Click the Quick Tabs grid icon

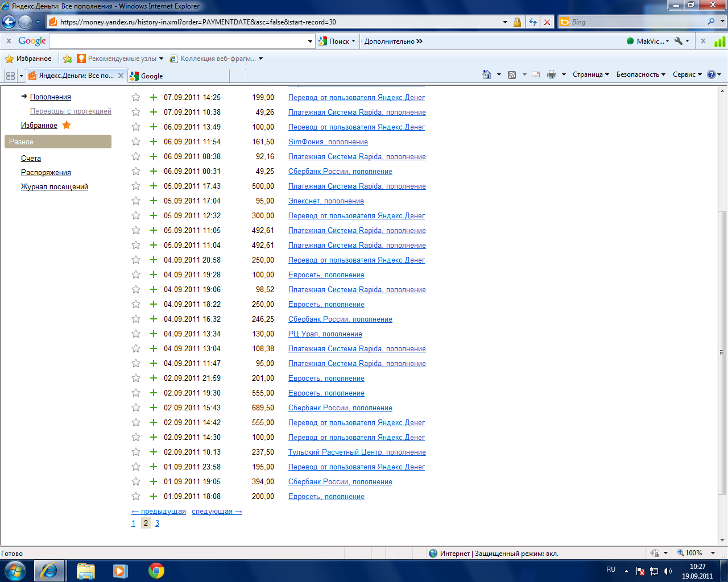click(x=10, y=76)
